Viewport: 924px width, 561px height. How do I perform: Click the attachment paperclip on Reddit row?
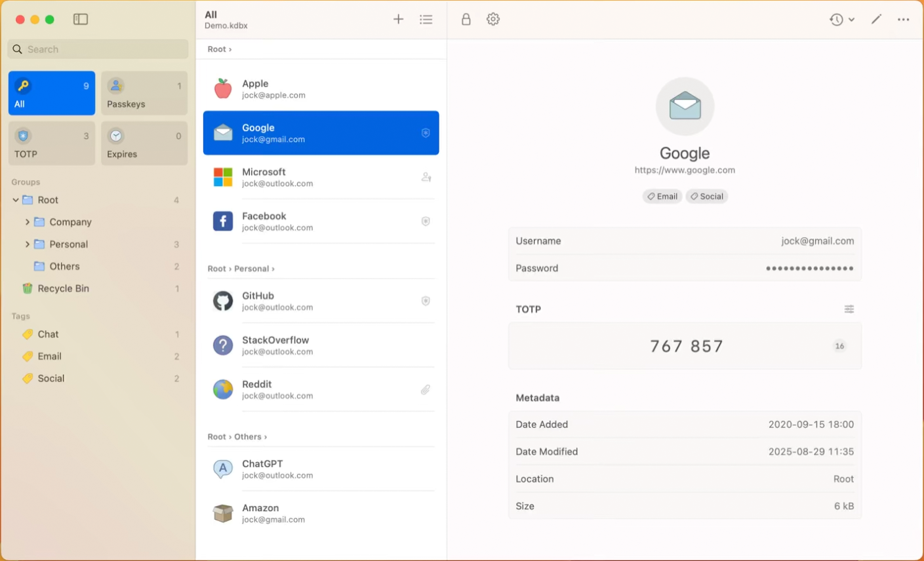[x=426, y=389]
